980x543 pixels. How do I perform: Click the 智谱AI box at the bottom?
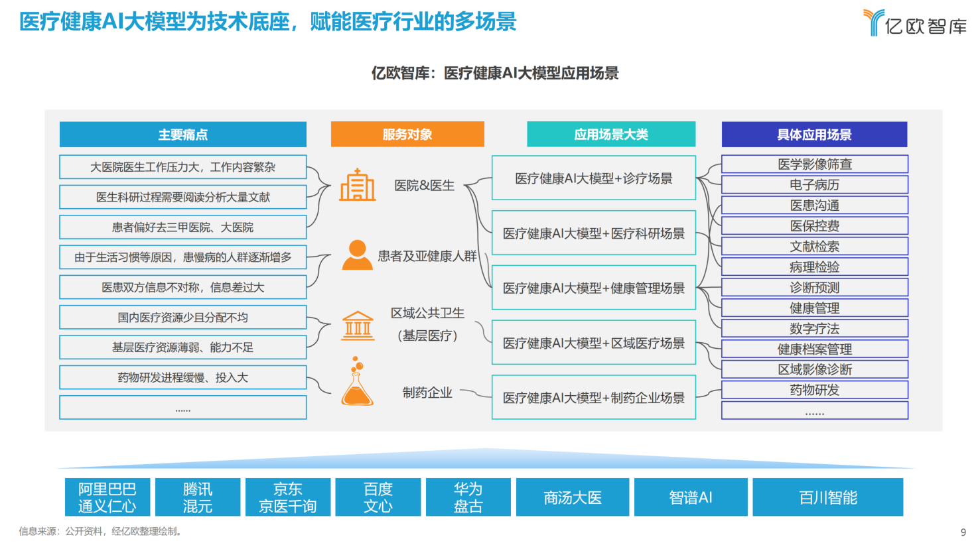tap(690, 496)
